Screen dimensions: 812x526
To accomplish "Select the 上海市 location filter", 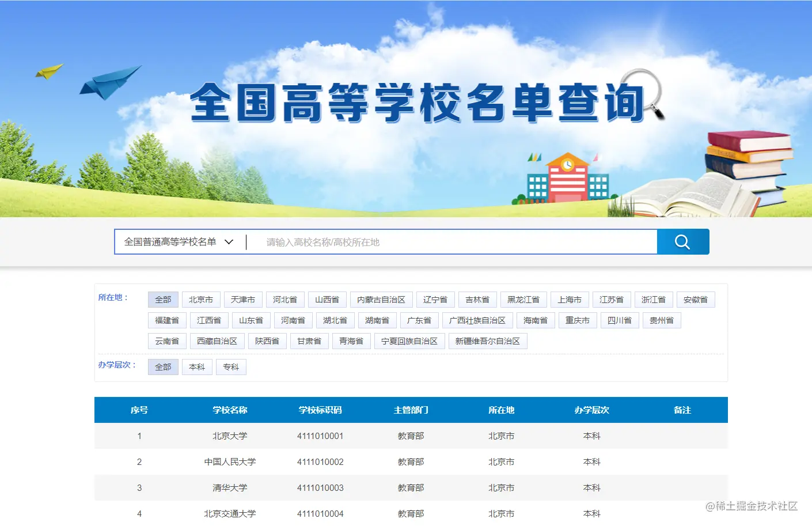I will coord(570,299).
